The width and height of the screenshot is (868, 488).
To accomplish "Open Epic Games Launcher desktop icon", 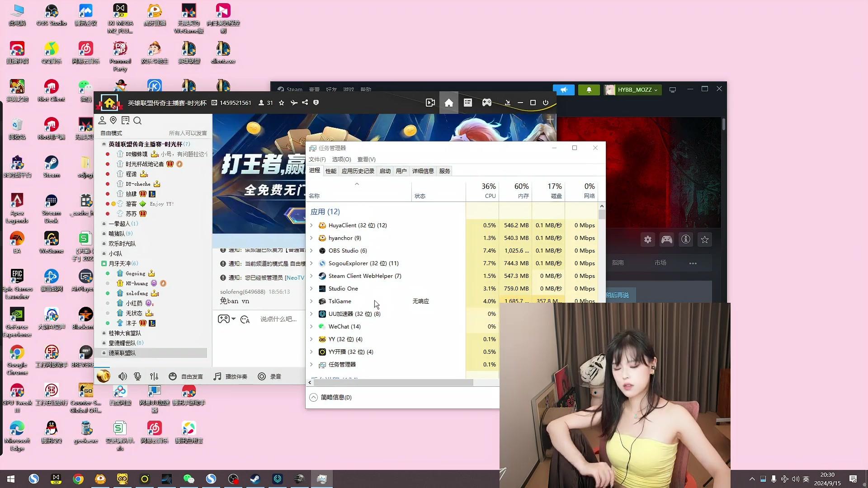I will tap(17, 285).
